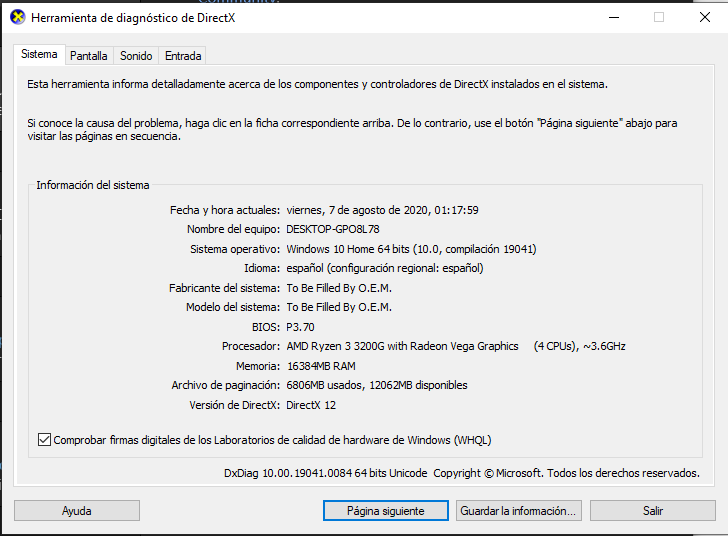Open the Sonido tab
Viewport: 728px width, 536px height.
click(136, 56)
